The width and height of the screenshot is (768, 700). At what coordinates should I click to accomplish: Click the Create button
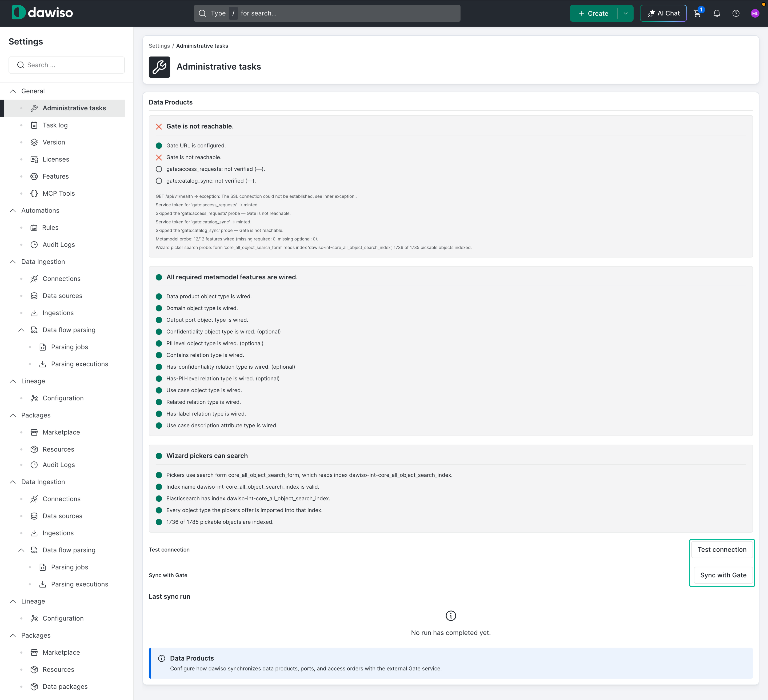point(593,13)
